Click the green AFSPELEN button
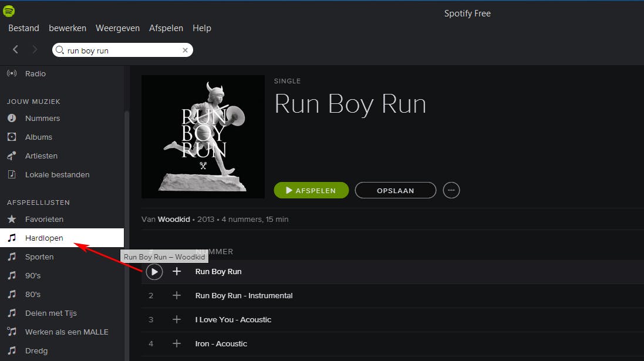 (311, 190)
